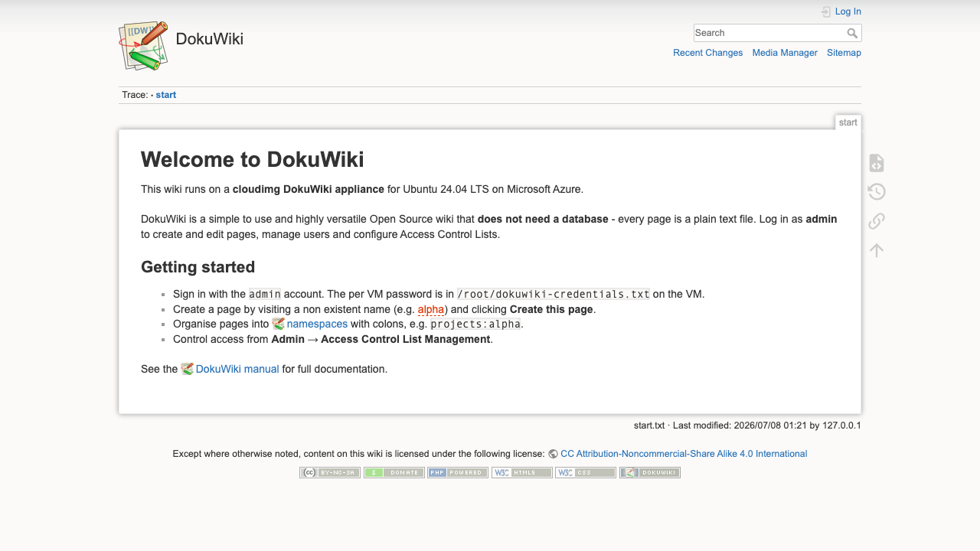Click the Welcome to DokuWiki heading
This screenshot has width=980, height=551.
[x=253, y=159]
